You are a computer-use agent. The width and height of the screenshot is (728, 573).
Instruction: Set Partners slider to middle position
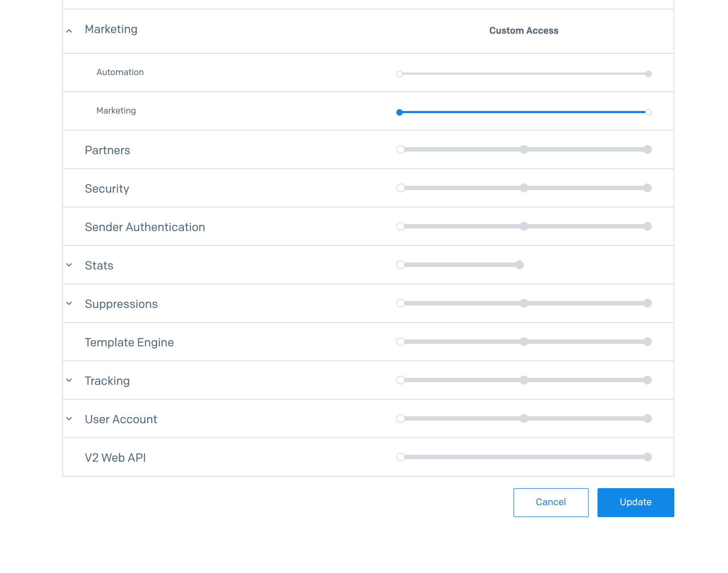pyautogui.click(x=524, y=149)
